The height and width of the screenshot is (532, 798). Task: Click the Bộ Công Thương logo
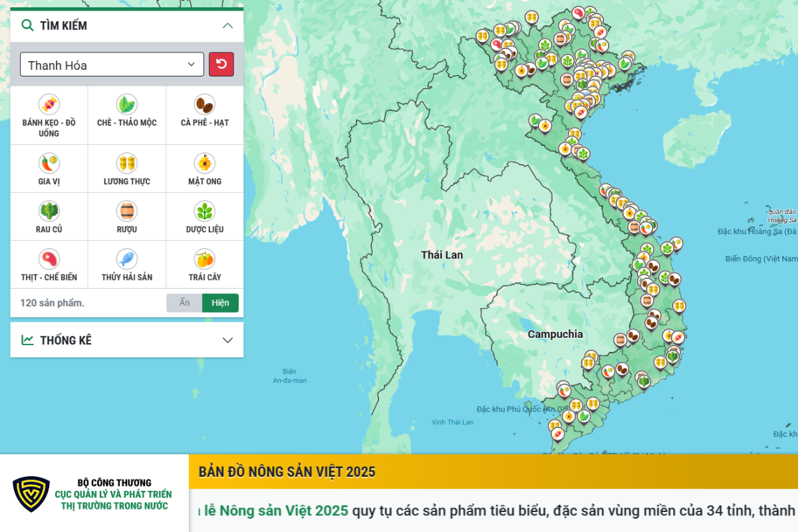(x=31, y=493)
